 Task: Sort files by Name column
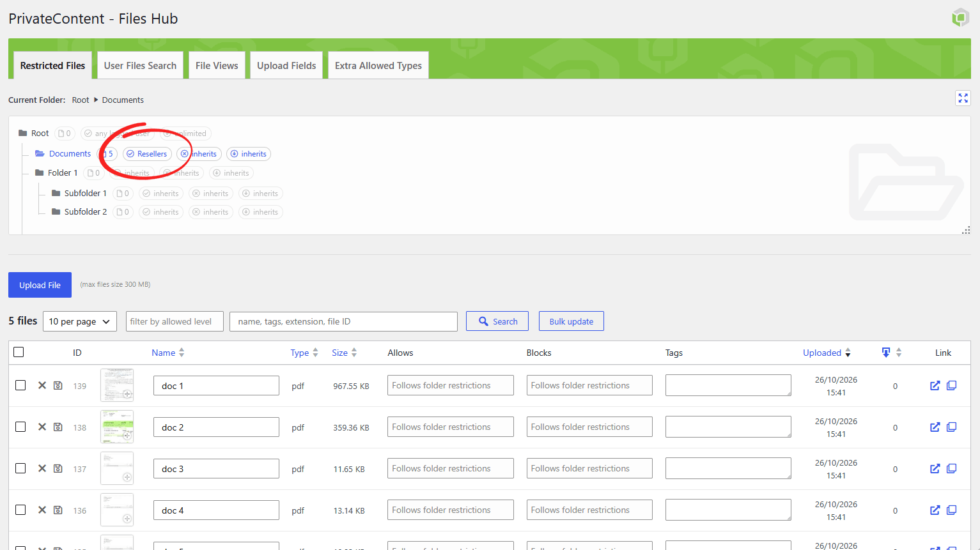point(168,353)
